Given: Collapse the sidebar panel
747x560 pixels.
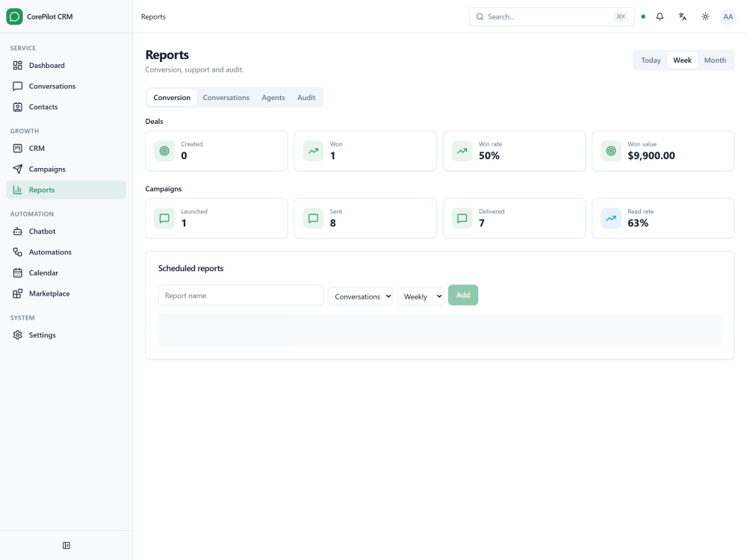Looking at the screenshot, I should pyautogui.click(x=66, y=545).
